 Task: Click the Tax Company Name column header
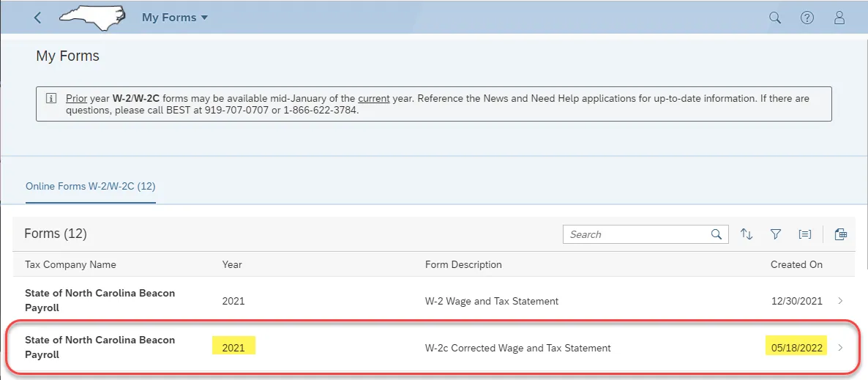[70, 265]
